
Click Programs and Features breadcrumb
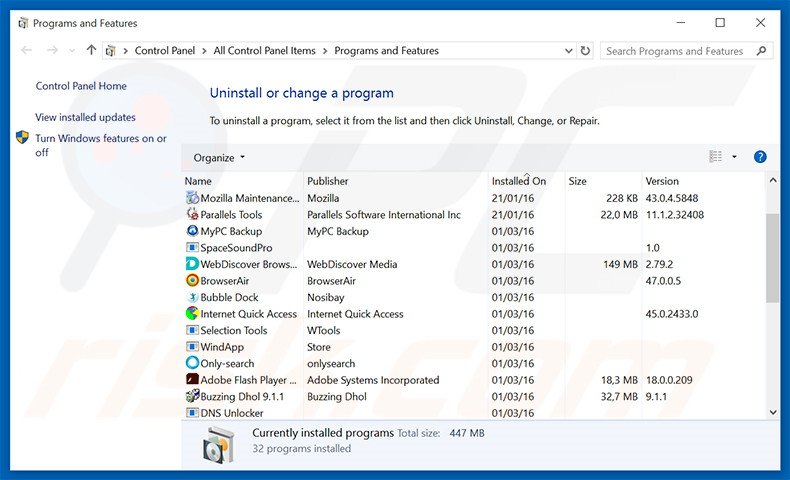tap(386, 51)
